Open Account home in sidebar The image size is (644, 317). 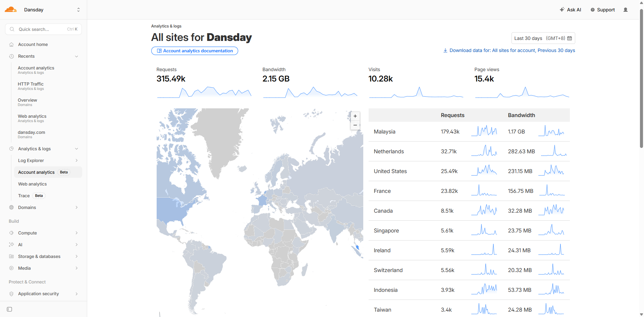pos(33,45)
